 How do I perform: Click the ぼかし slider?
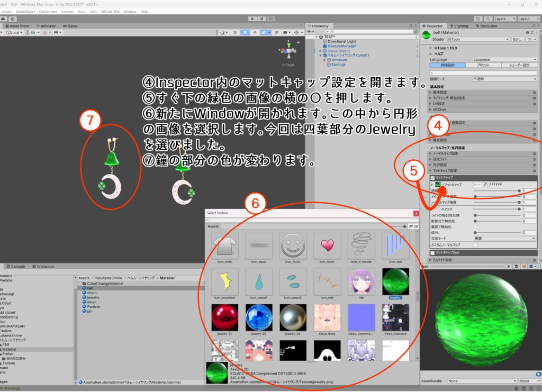[496, 233]
